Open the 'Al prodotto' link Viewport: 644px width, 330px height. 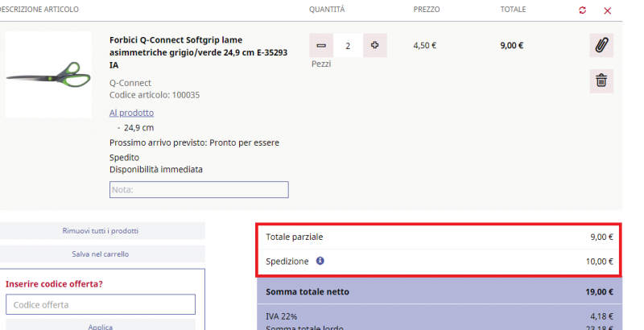click(x=131, y=113)
